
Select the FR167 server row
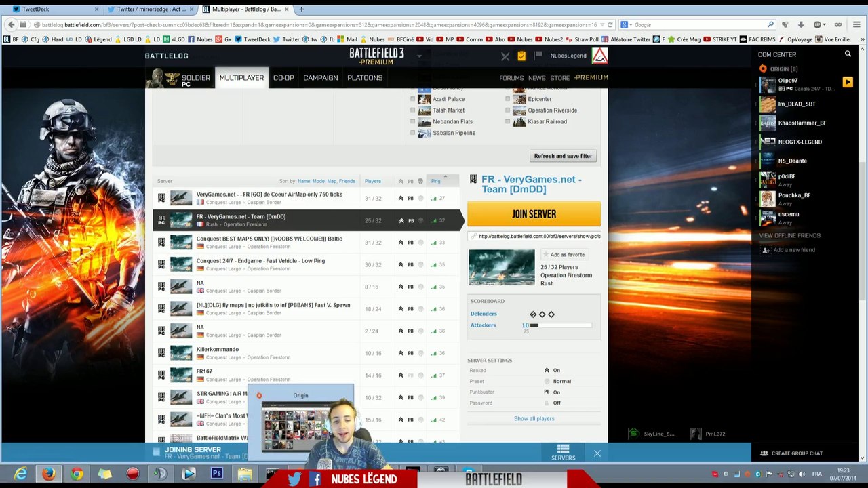[307, 375]
